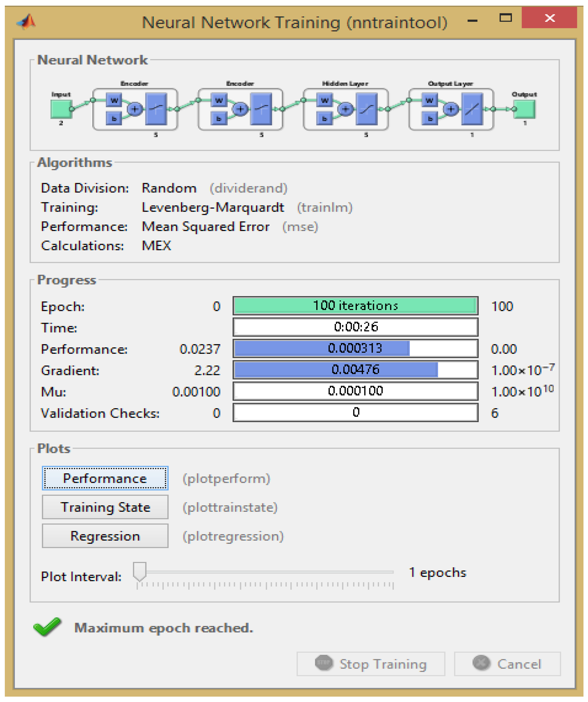
Task: Click the green Output block in network diagram
Action: (x=525, y=109)
